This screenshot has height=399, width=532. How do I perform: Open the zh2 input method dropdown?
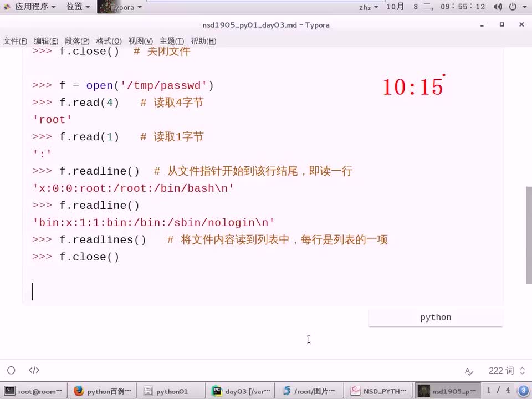[x=369, y=7]
